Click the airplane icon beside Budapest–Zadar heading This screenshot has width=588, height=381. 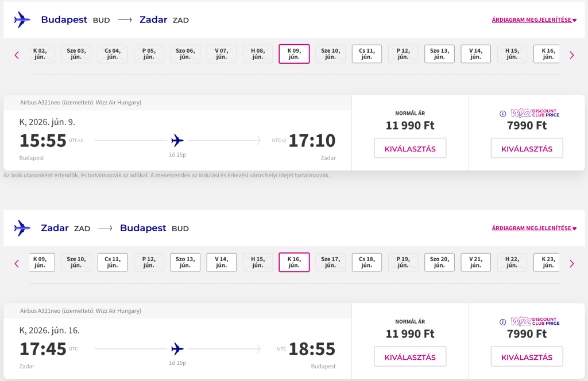tap(22, 20)
